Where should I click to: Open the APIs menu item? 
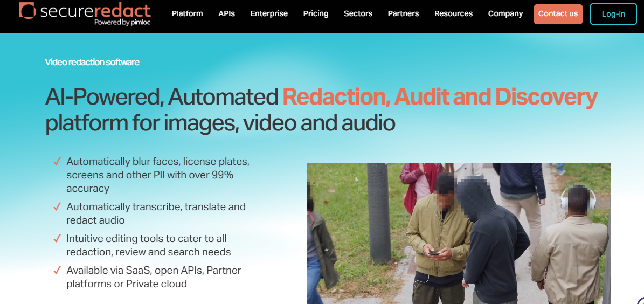[227, 13]
